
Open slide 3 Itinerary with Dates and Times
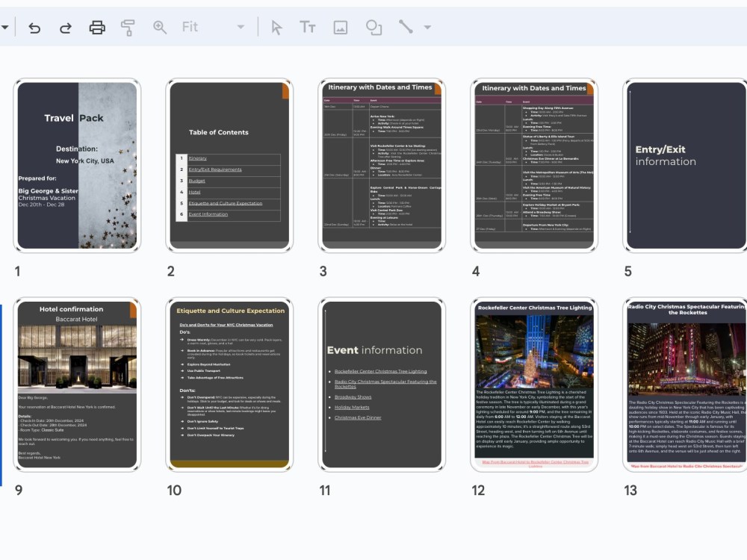[x=382, y=165]
